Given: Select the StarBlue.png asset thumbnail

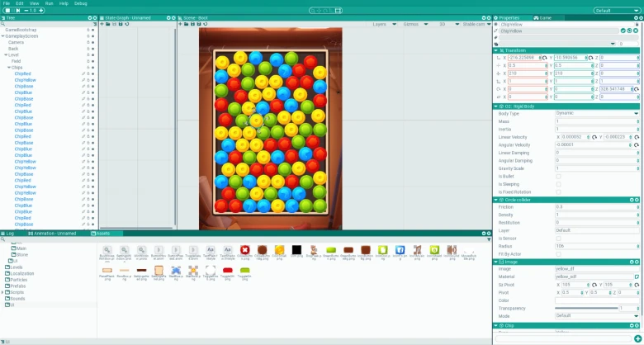Looking at the screenshot, I should pos(176,270).
